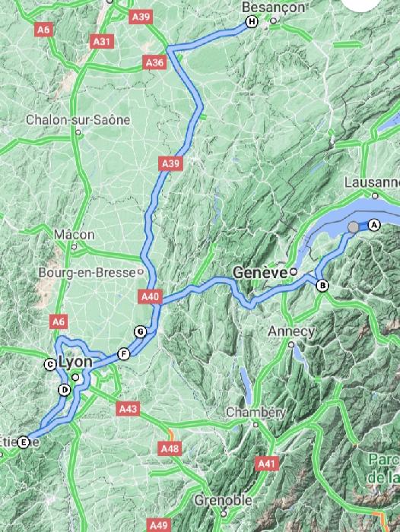Select the A41 highway shield
Viewport: 400px width, 532px height.
pyautogui.click(x=267, y=464)
